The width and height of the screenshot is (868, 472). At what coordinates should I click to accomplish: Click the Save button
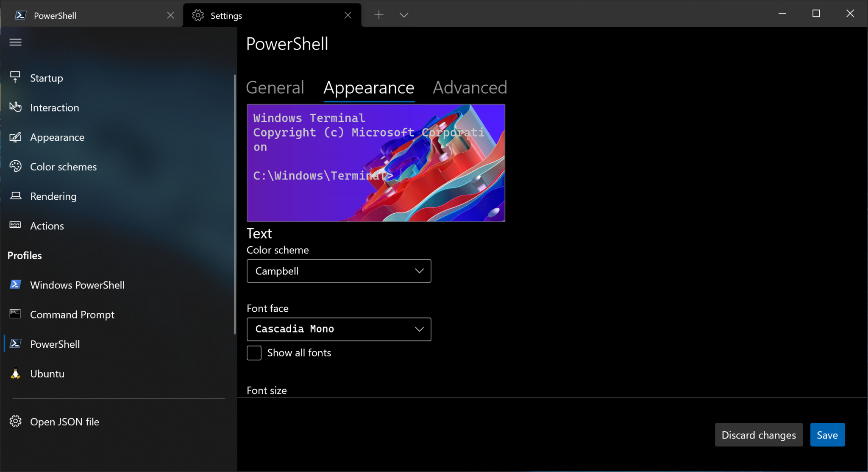827,435
